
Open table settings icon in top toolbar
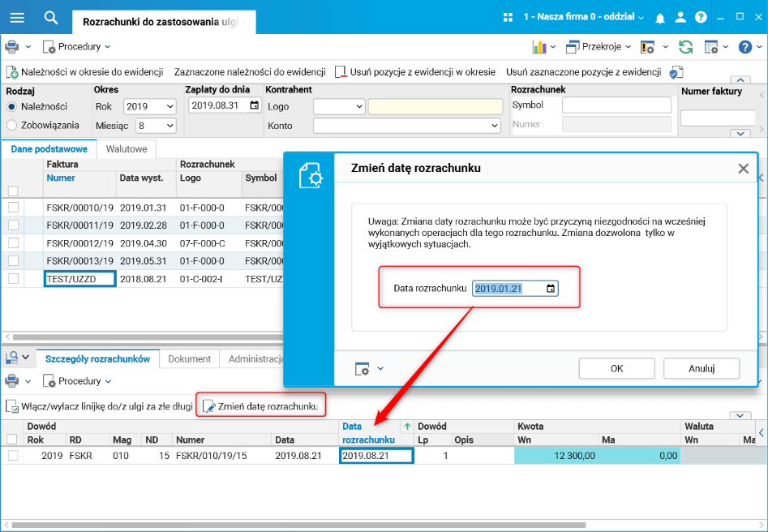point(711,47)
